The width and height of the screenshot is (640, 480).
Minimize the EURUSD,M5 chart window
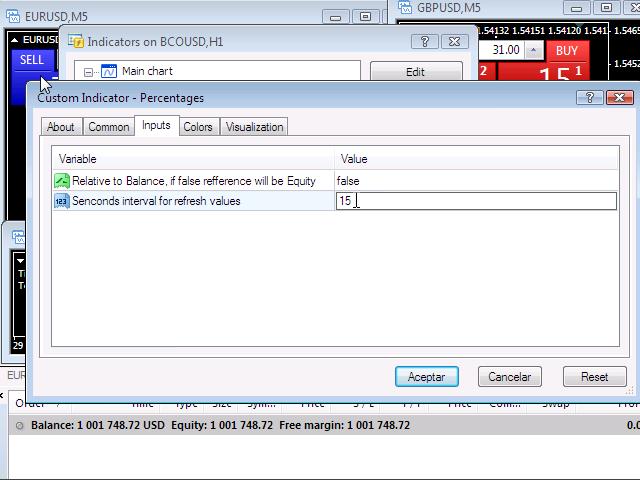(x=336, y=17)
